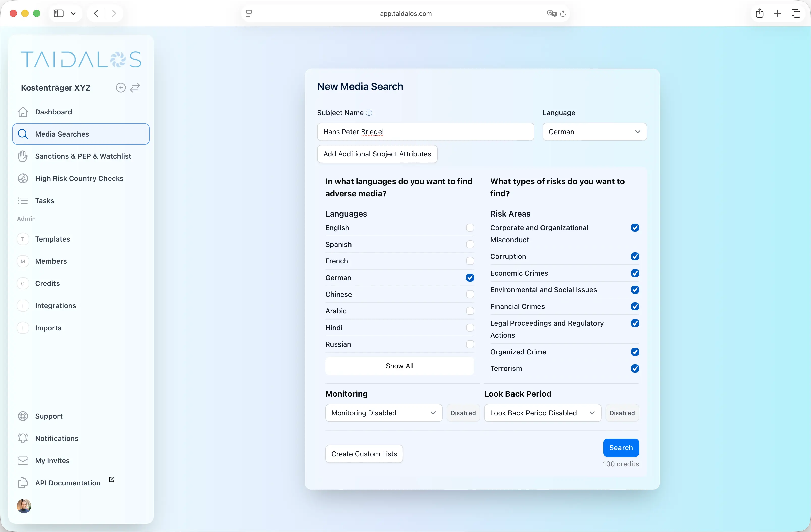Uncheck the German language checkbox
The width and height of the screenshot is (811, 532).
(x=470, y=277)
